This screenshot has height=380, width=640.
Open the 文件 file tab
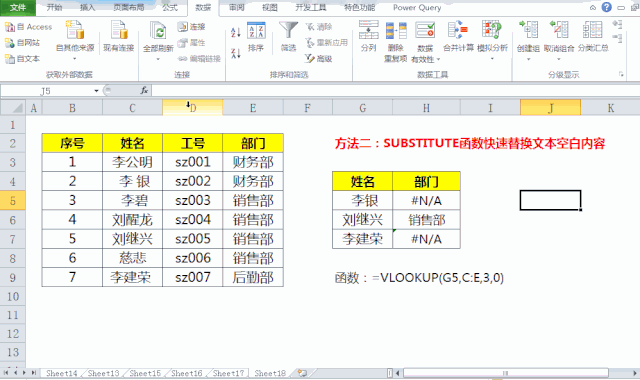click(18, 7)
